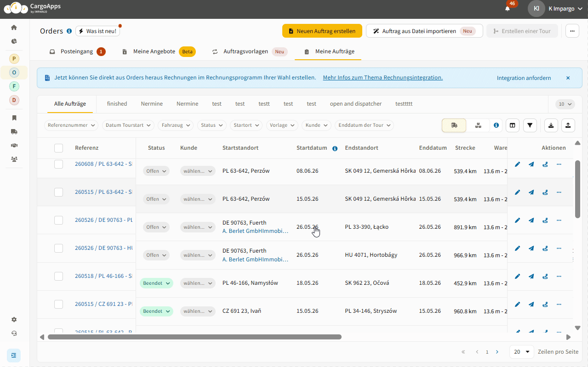588x367 pixels.
Task: Click Neuen Auftrag erstellen button
Action: coord(322,31)
